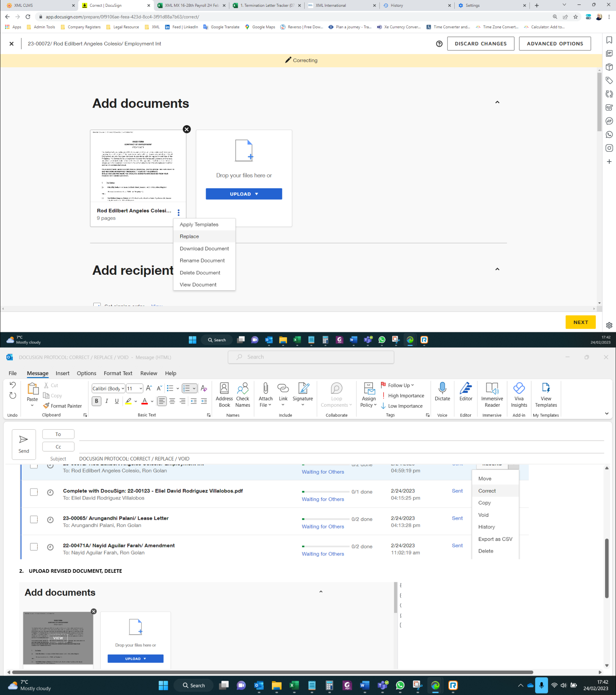
Task: Check the box beside 22-00471A Nayid Aguilar Farah Amendment
Action: pos(33,547)
